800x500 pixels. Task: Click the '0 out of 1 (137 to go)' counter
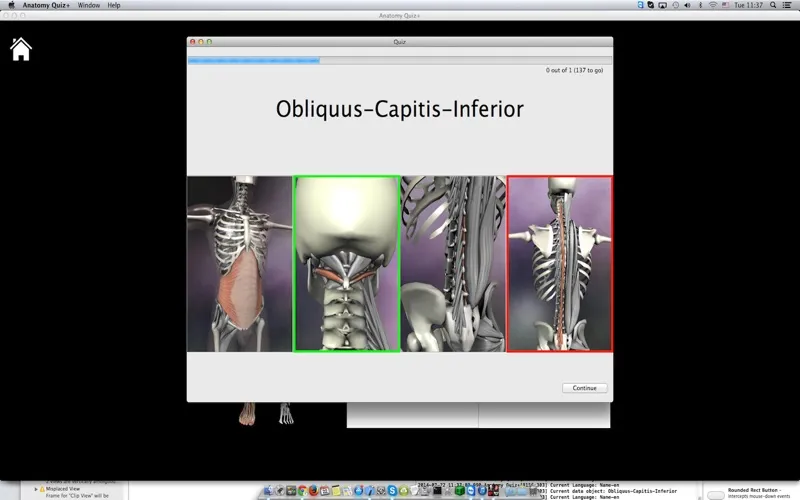tap(574, 70)
